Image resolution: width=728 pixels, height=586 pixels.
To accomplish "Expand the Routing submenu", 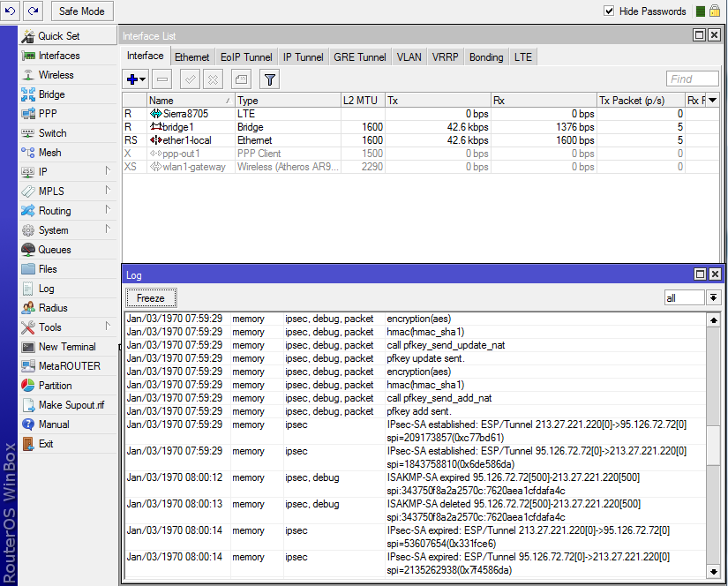I will point(55,211).
